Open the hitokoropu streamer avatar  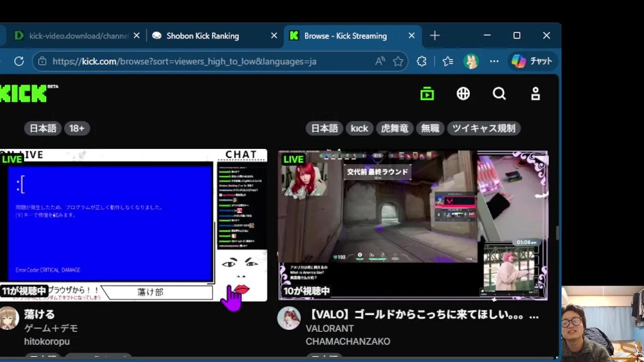[x=9, y=318]
